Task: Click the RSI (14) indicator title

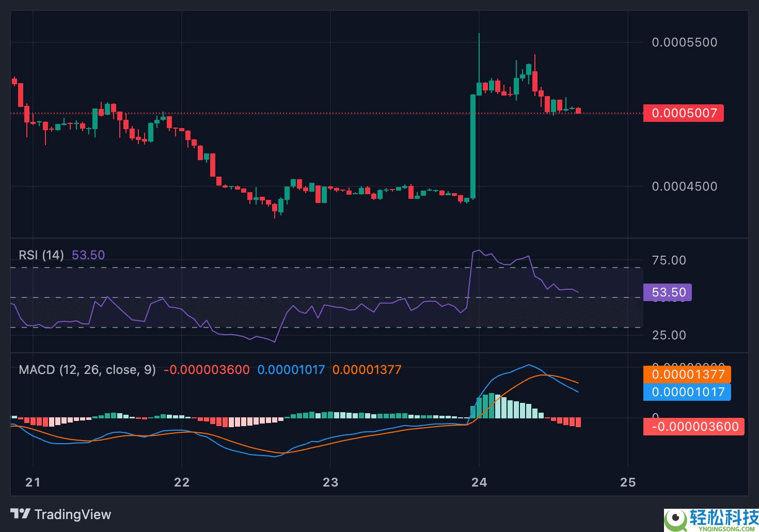Action: coord(41,255)
